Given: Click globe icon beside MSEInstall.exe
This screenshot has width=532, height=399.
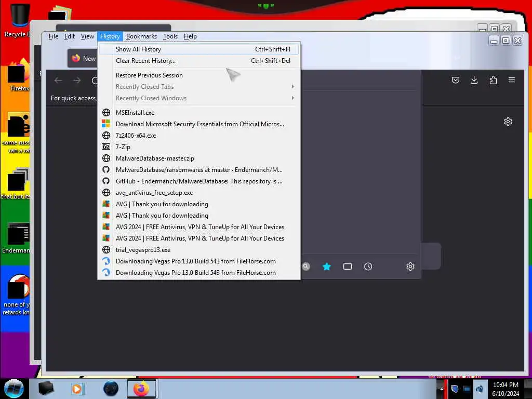Looking at the screenshot, I should (106, 113).
